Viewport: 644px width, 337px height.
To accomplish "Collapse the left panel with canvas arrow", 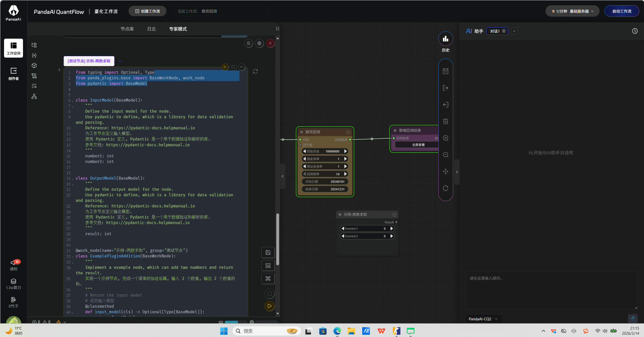I will point(283,176).
